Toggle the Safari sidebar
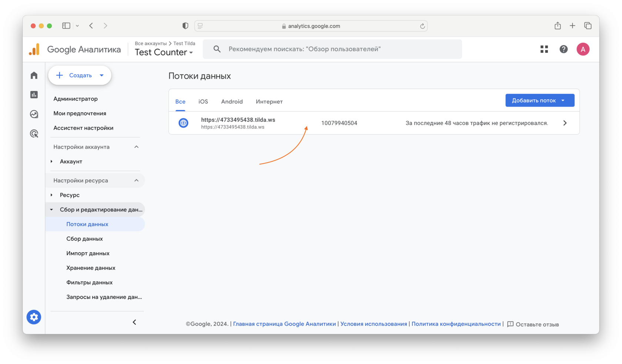 (66, 26)
